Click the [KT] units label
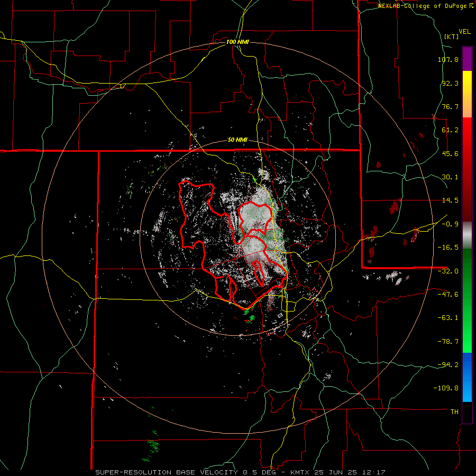Screen dimensions: 476x476 coord(451,36)
